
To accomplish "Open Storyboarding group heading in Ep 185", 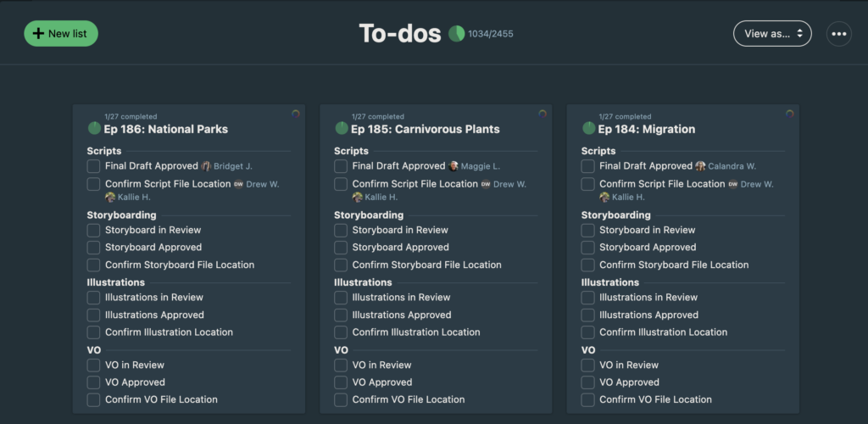I will 369,215.
